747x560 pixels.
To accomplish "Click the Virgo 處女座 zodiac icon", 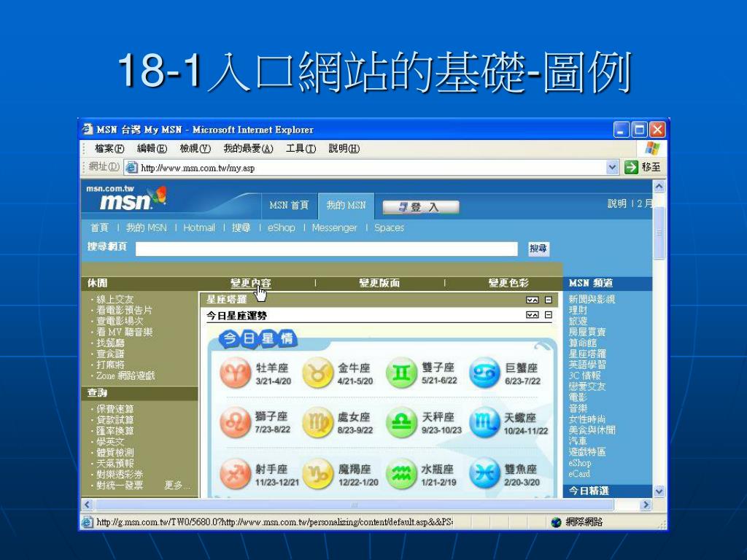I will [317, 422].
